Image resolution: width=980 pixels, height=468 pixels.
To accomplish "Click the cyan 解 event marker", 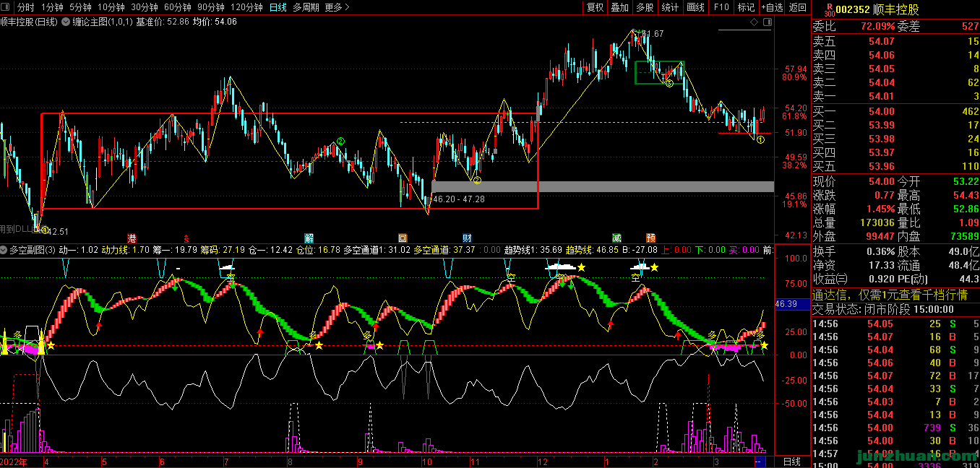I will coord(309,238).
